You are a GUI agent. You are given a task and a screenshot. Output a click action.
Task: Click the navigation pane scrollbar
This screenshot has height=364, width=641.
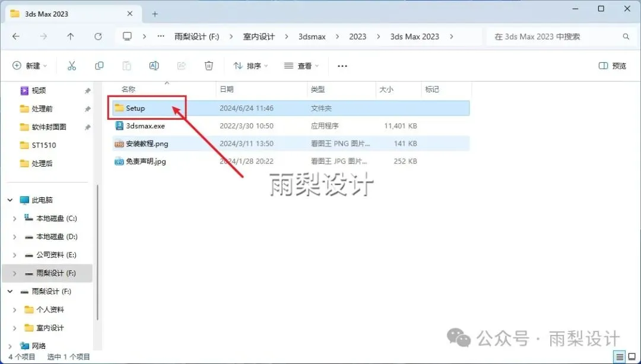pos(97,252)
